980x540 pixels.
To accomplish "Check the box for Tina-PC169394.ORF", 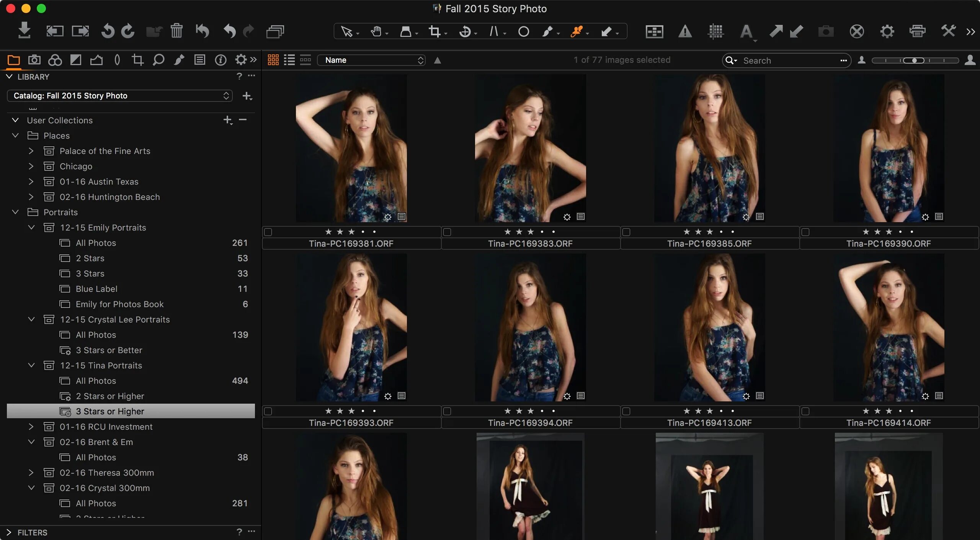I will click(x=447, y=411).
